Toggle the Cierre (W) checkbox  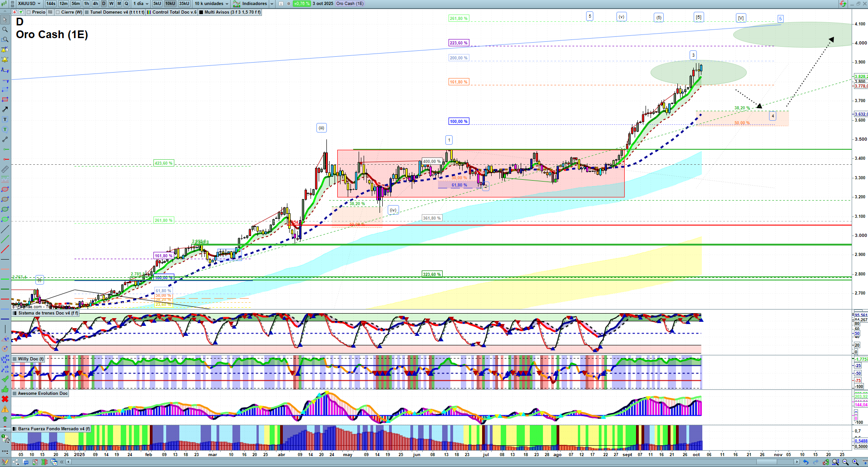pos(58,12)
